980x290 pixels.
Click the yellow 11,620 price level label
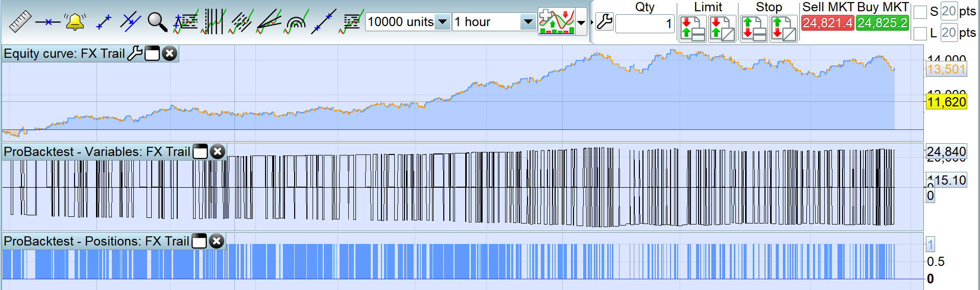pos(946,102)
